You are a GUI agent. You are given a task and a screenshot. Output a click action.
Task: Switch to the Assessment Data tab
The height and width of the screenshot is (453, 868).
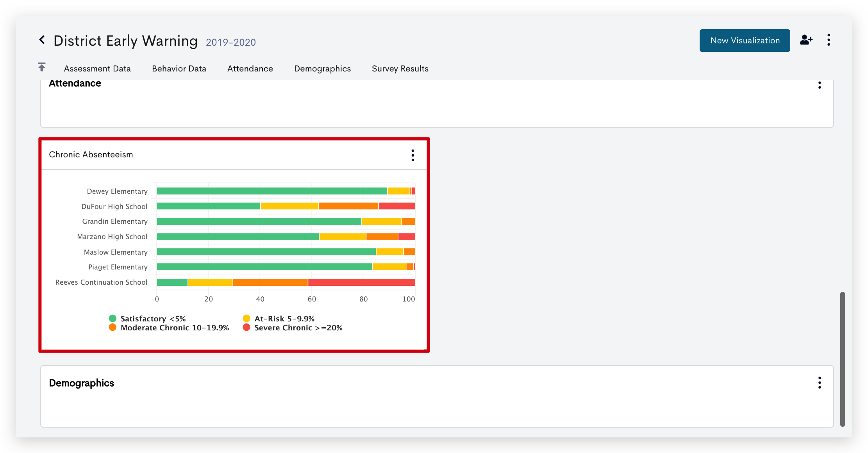click(97, 69)
